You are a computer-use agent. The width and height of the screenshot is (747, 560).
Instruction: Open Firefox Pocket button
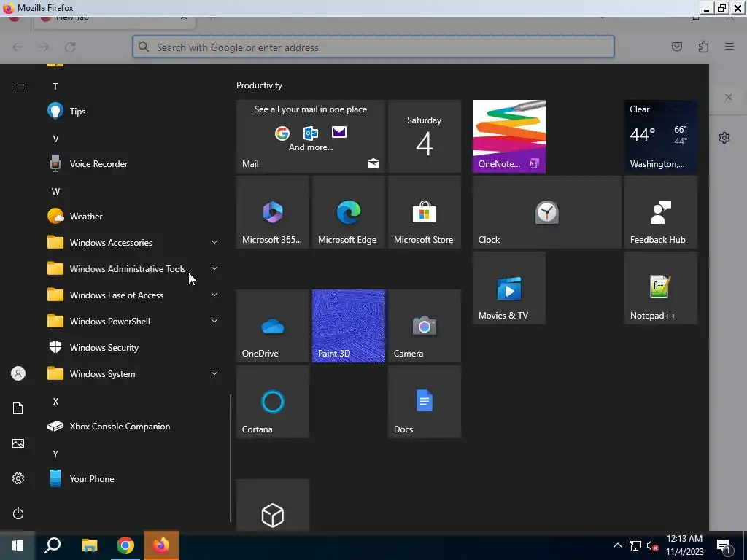pyautogui.click(x=676, y=47)
